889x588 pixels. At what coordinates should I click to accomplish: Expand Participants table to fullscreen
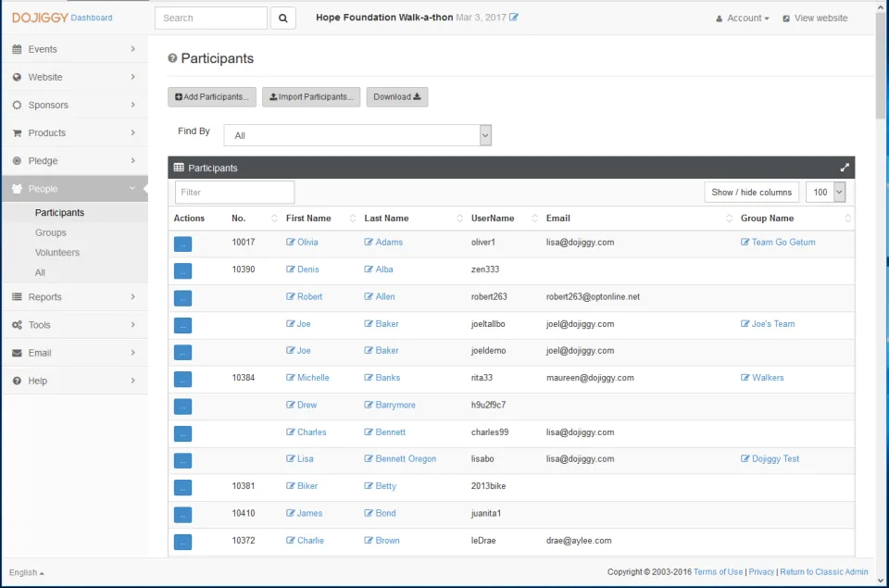pyautogui.click(x=845, y=168)
